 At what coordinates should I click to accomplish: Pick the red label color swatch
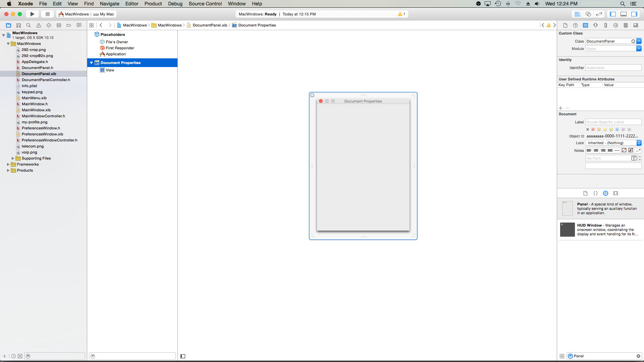[x=593, y=129]
